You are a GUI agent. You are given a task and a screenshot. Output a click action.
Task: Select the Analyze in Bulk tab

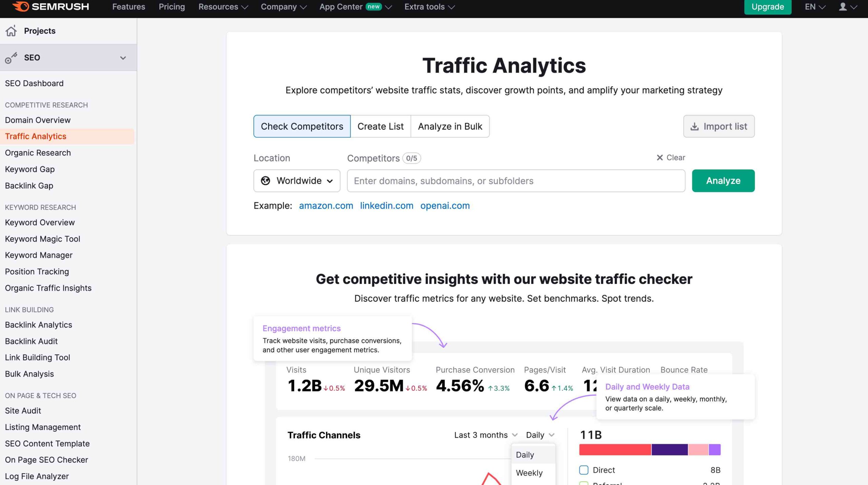click(x=450, y=126)
